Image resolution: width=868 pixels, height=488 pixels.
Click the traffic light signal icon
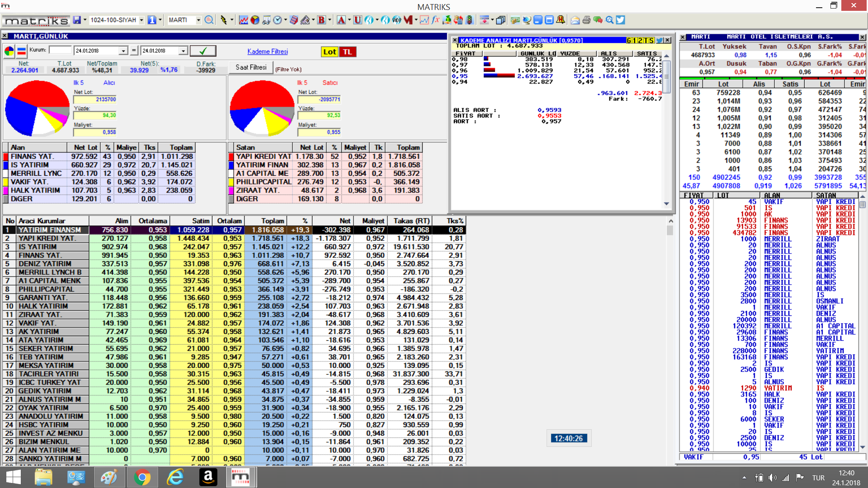click(x=469, y=20)
